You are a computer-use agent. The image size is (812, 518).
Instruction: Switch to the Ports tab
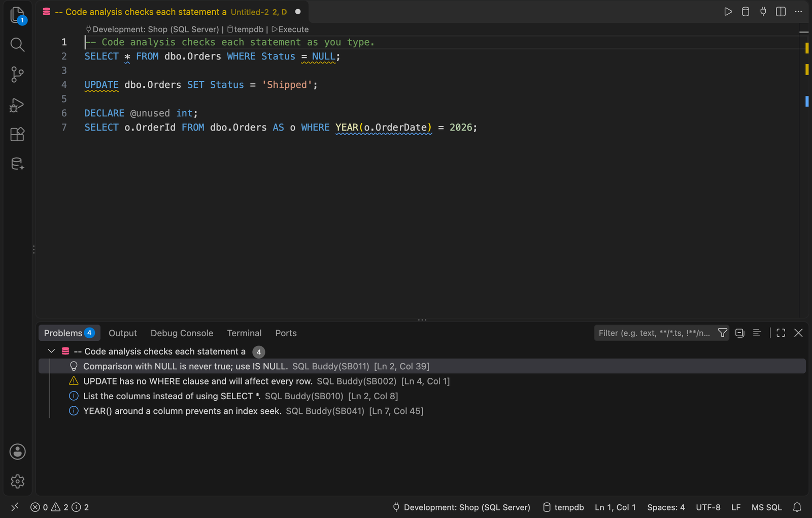pyautogui.click(x=286, y=333)
